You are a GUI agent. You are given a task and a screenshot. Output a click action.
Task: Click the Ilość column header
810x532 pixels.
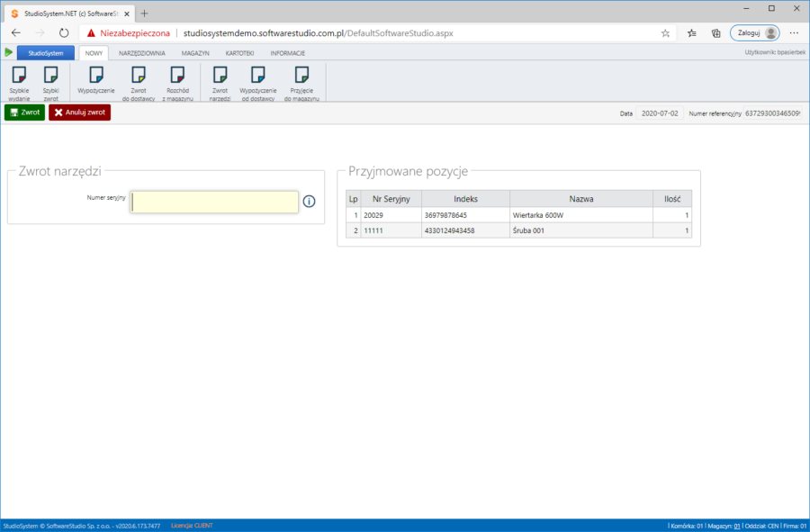[x=672, y=199]
